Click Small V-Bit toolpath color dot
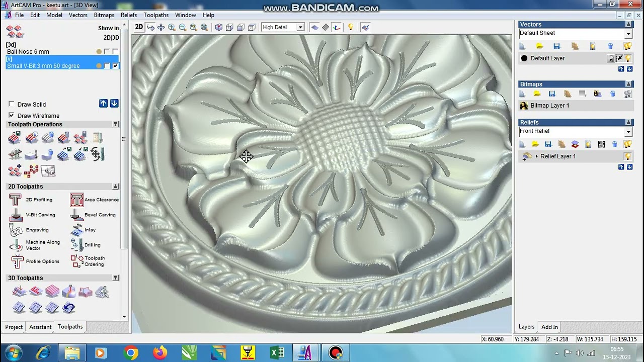Screen dimensions: 644x362 coord(99,66)
